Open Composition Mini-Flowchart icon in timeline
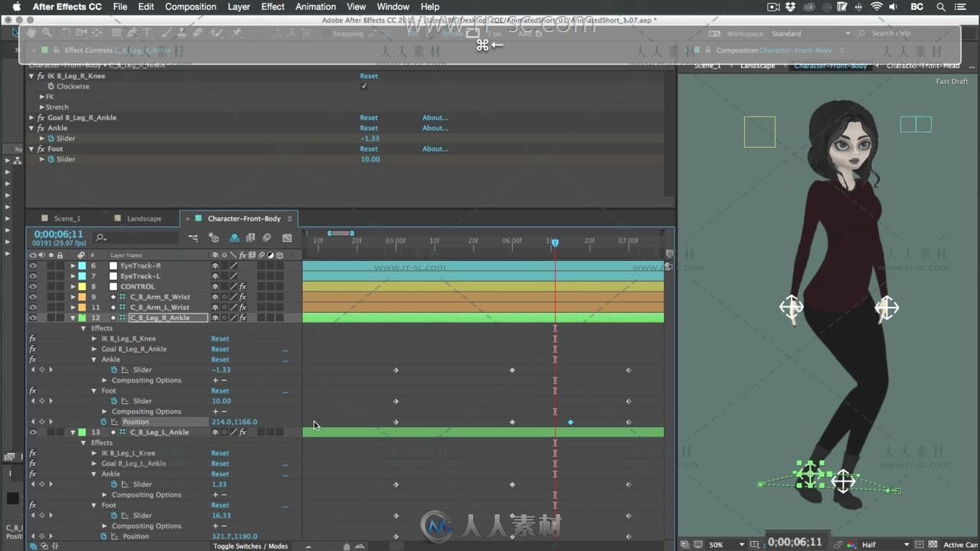 coord(193,238)
